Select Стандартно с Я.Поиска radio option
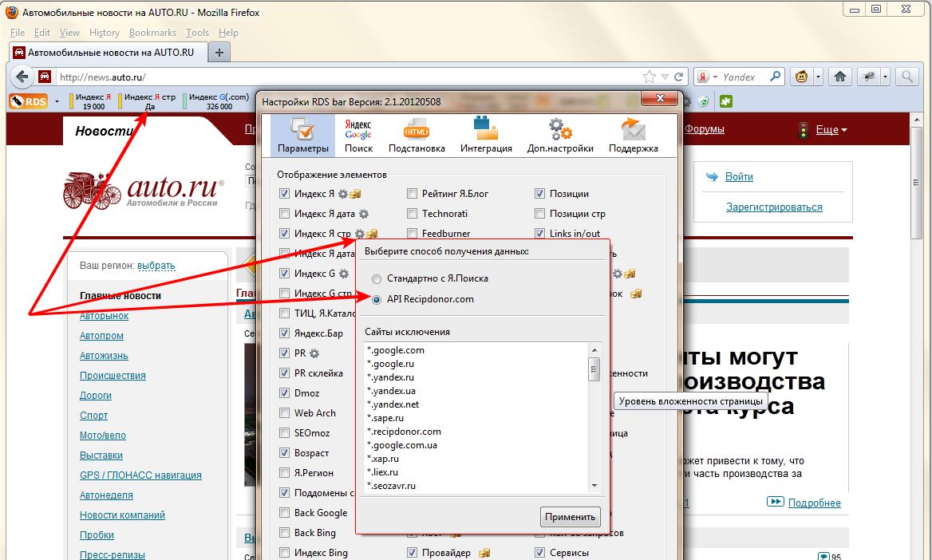The height and width of the screenshot is (560, 932). 377,279
